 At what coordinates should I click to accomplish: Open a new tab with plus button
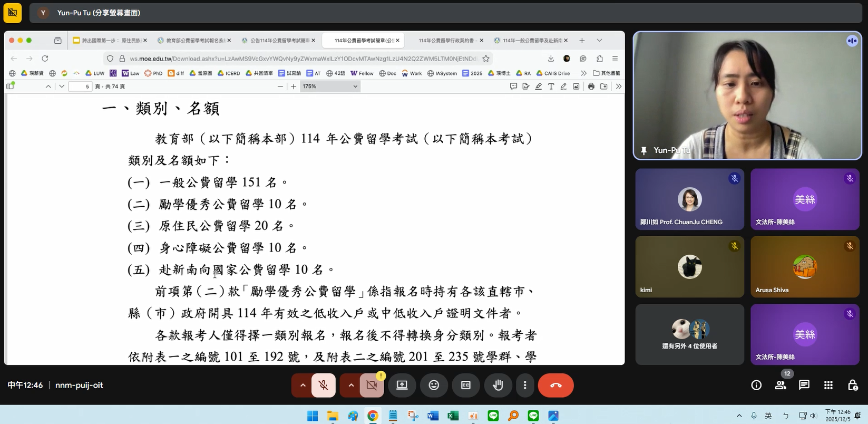[582, 41]
